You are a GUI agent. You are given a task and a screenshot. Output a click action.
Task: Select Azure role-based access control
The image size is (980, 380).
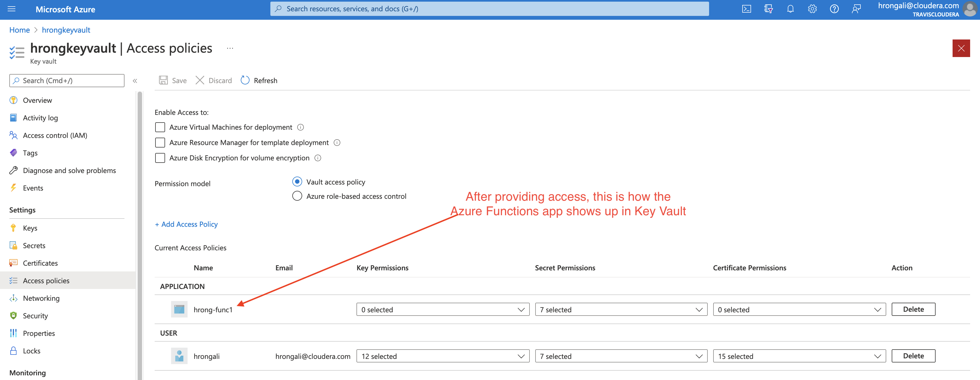pos(297,196)
